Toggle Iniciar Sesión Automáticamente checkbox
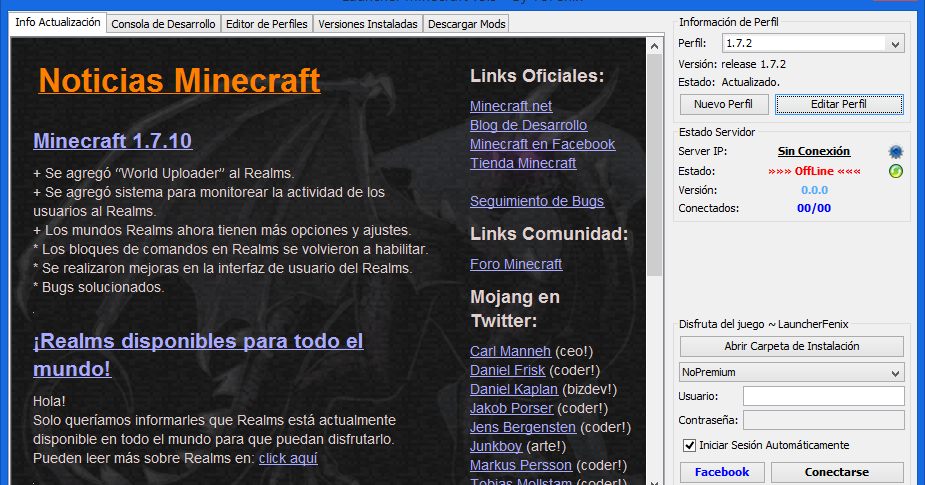Screen dimensions: 925x485 click(x=689, y=445)
